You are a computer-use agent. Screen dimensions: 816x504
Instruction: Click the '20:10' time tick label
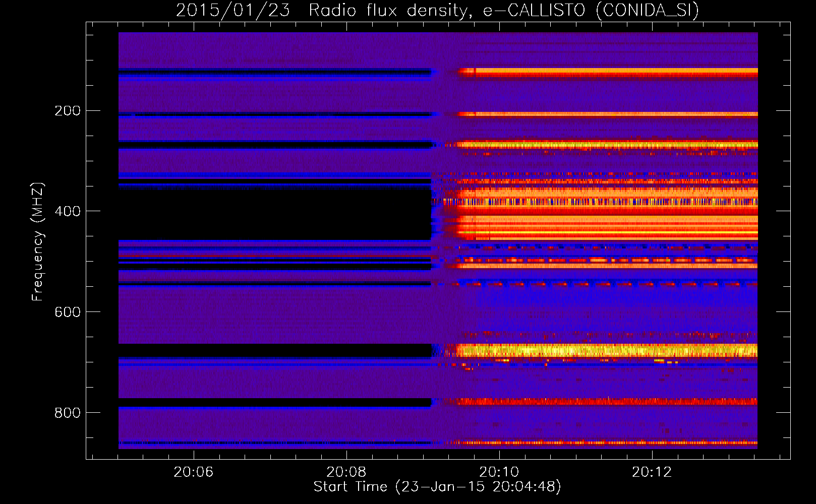499,472
